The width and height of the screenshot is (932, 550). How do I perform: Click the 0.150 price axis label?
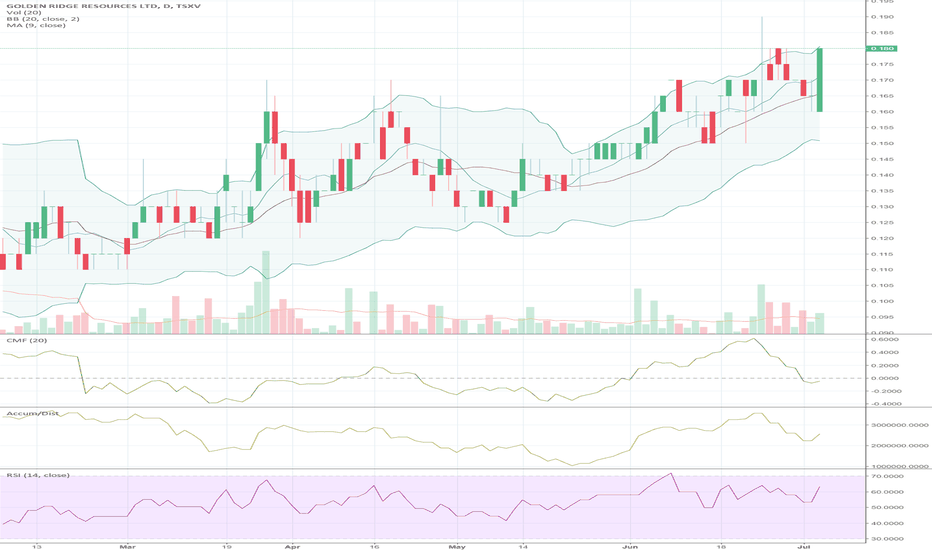click(882, 143)
